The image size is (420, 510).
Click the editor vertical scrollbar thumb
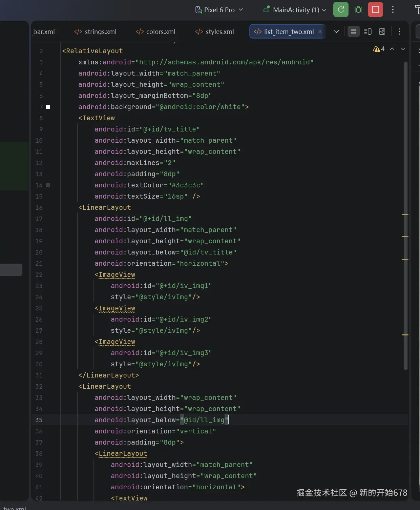click(405, 216)
